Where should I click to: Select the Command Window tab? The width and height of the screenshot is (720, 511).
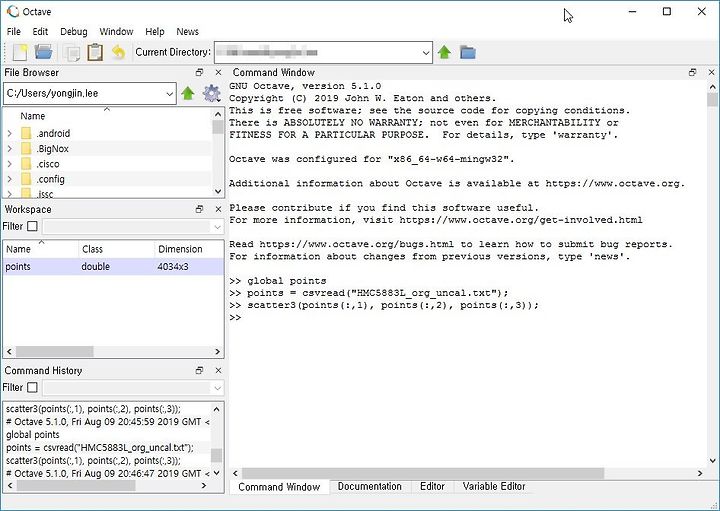[x=279, y=487]
